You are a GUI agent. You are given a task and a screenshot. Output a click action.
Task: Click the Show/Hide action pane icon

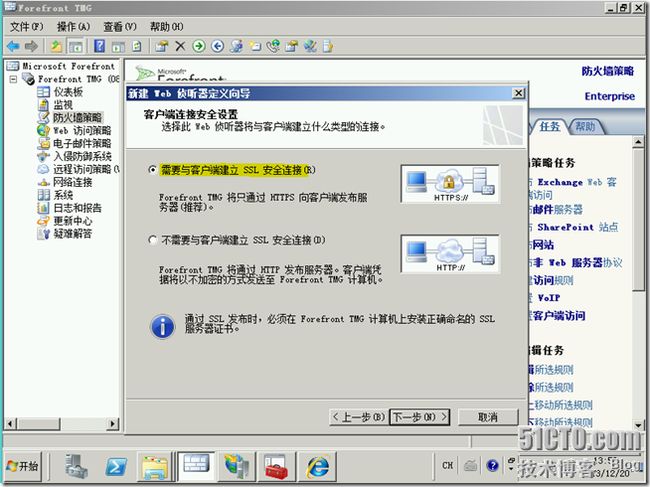118,46
